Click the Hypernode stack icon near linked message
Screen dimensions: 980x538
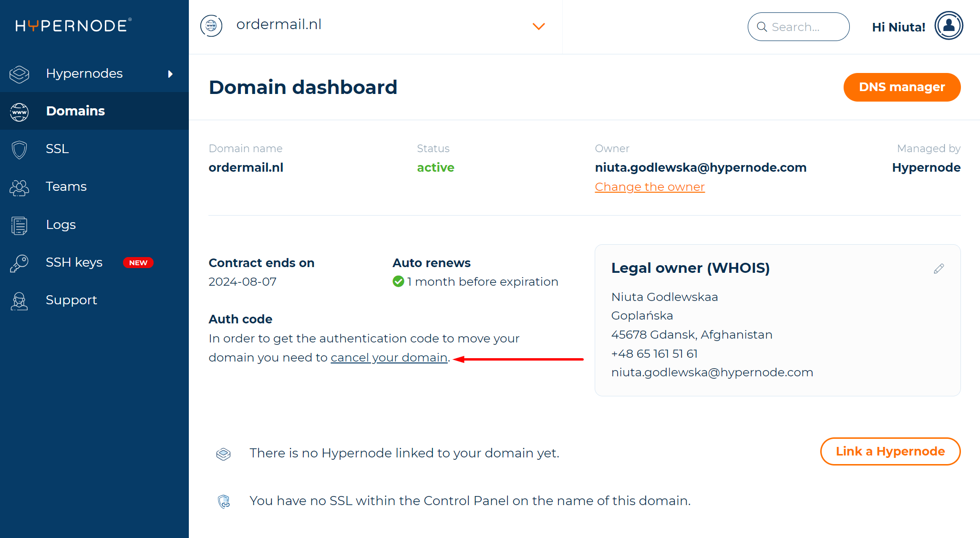click(x=223, y=454)
